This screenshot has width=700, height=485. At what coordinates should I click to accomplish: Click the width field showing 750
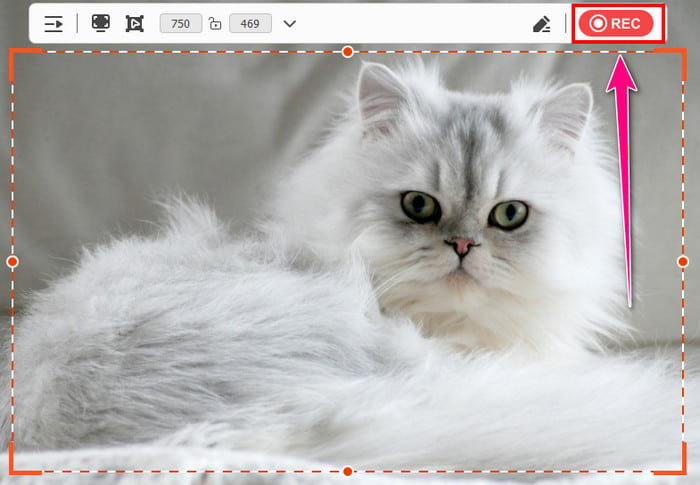(x=181, y=24)
